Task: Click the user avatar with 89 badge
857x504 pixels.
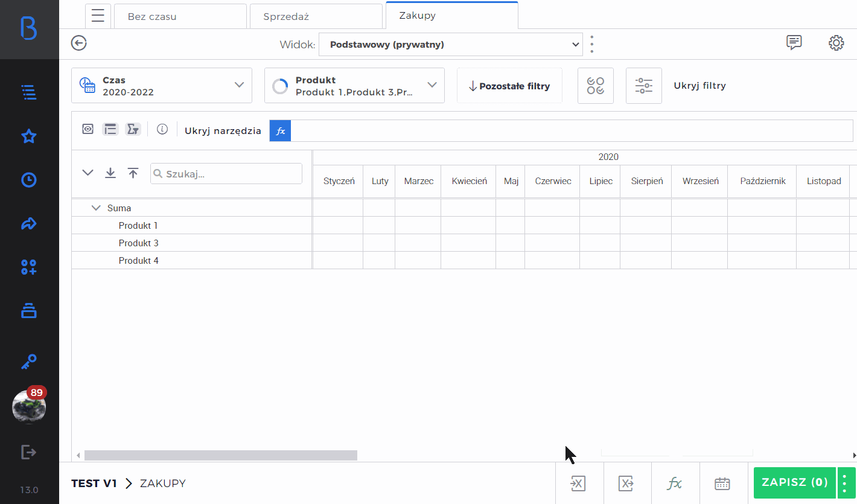Action: [x=29, y=406]
